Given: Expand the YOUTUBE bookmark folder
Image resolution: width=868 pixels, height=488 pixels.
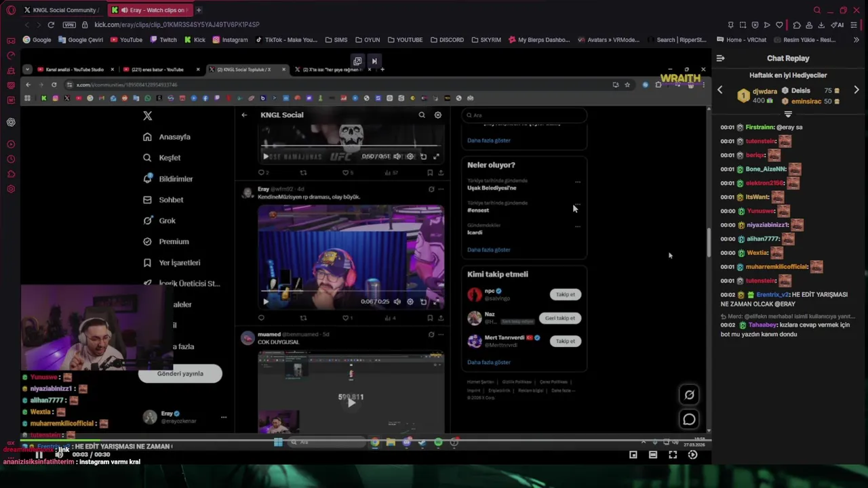Looking at the screenshot, I should (x=404, y=40).
